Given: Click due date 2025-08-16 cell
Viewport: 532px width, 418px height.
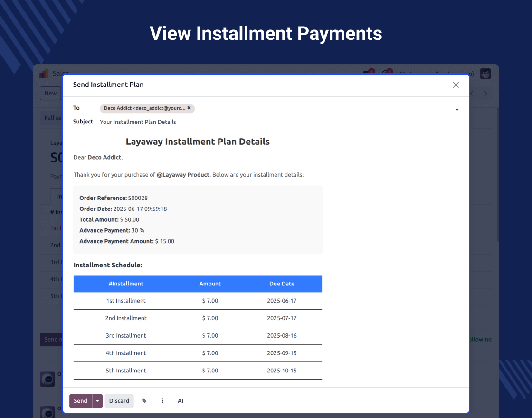Looking at the screenshot, I should pos(282,335).
